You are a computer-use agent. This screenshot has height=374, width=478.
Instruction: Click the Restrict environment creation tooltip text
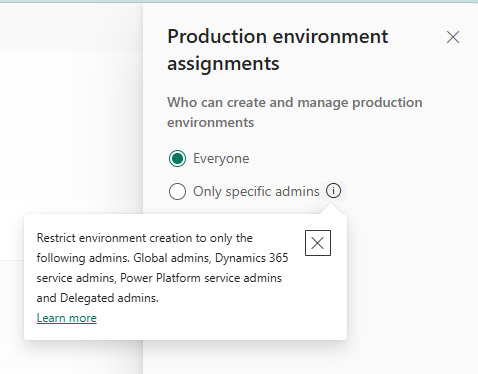point(162,268)
